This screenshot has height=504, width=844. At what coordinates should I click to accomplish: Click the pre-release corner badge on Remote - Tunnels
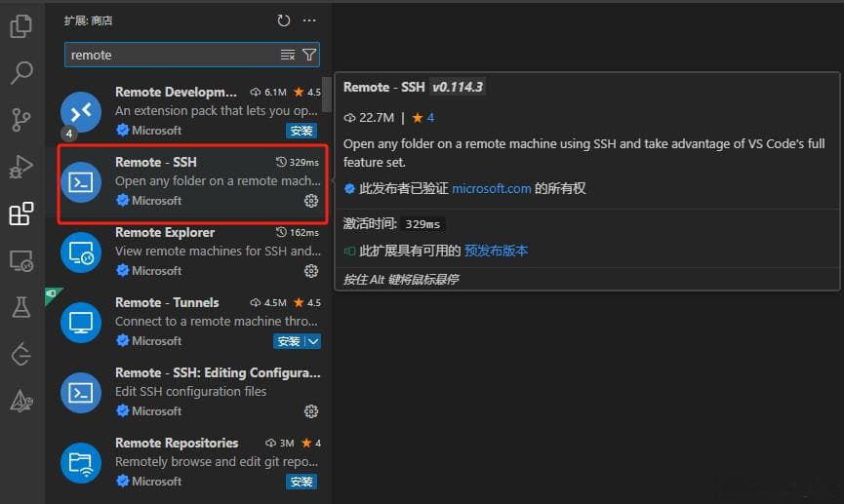coord(52,294)
